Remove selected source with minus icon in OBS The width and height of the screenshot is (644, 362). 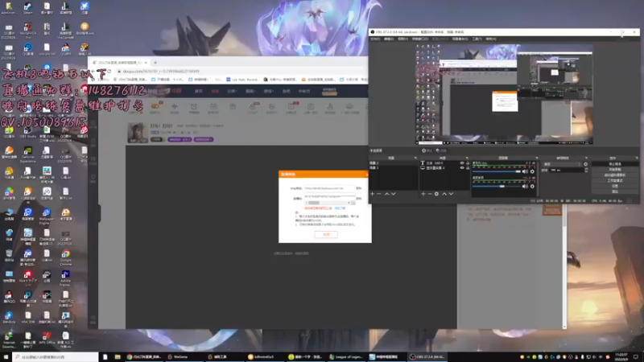[x=430, y=194]
